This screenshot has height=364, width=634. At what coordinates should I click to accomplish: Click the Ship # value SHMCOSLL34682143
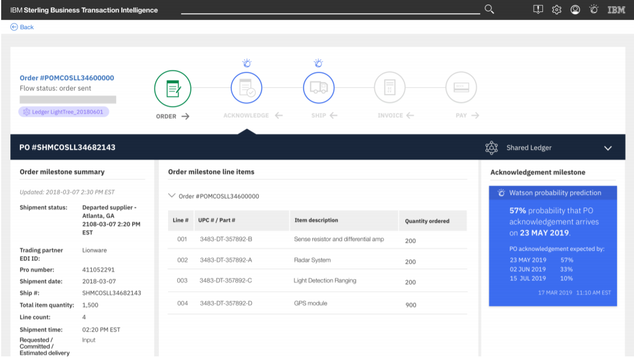point(112,293)
